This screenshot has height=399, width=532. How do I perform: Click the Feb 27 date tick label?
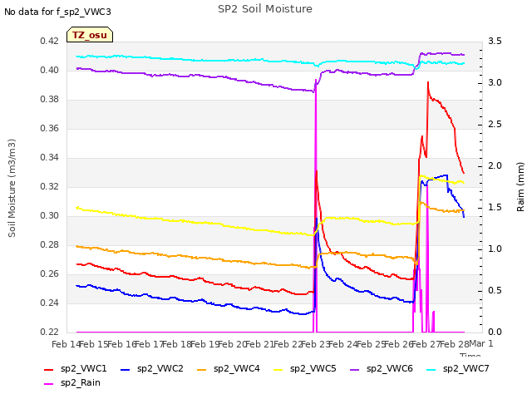pyautogui.click(x=426, y=344)
